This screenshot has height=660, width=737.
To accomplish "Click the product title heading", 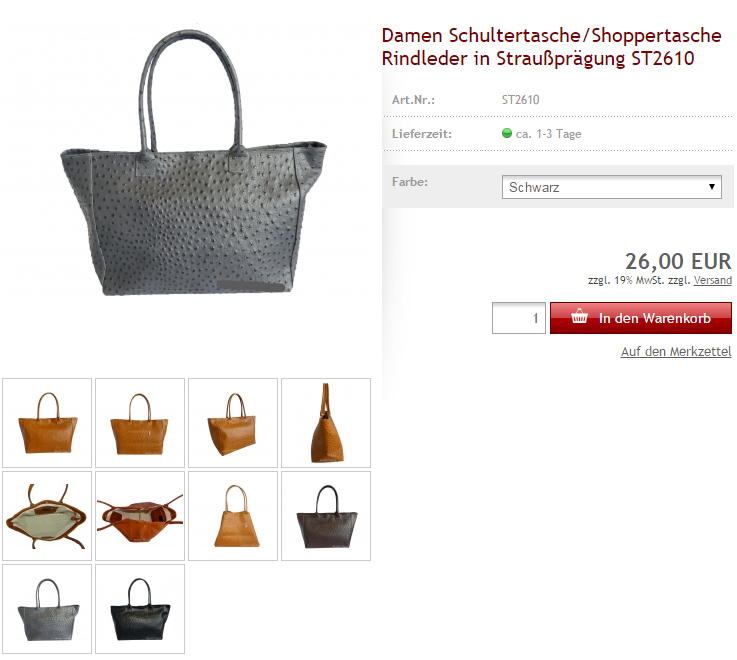I will (551, 47).
